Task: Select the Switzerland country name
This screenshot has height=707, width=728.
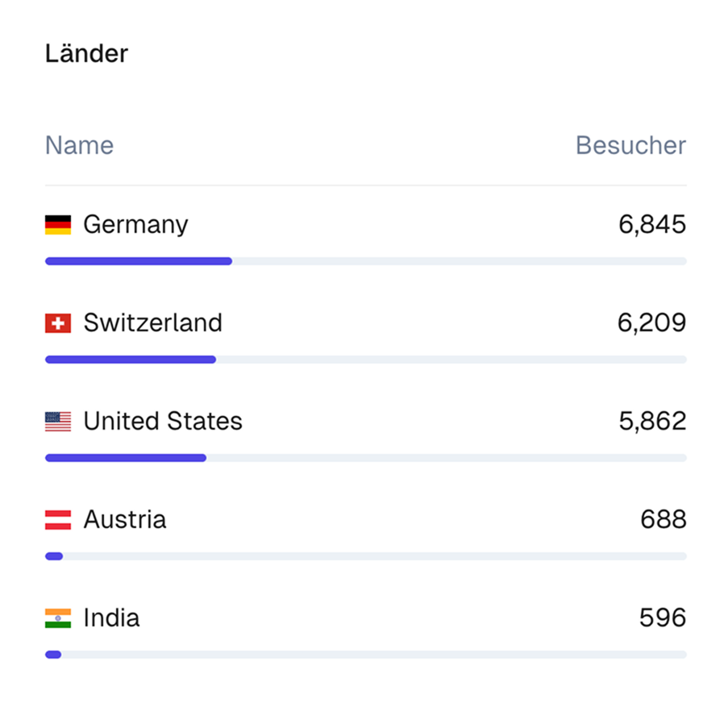Action: click(152, 323)
